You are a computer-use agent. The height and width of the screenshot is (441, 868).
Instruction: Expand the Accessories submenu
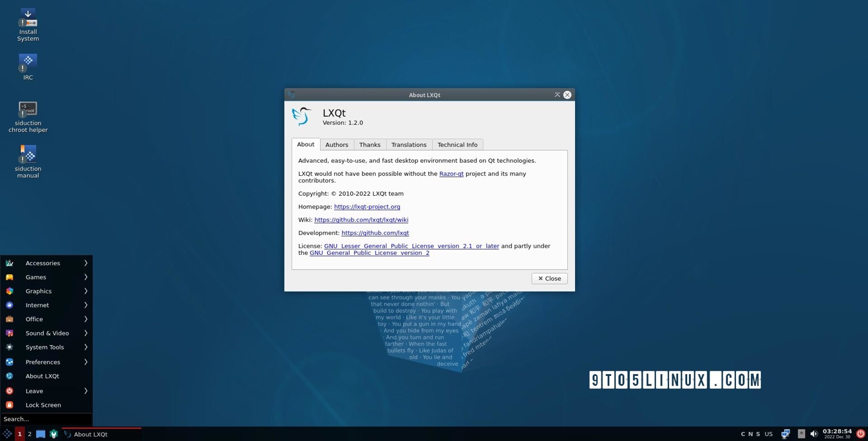46,263
